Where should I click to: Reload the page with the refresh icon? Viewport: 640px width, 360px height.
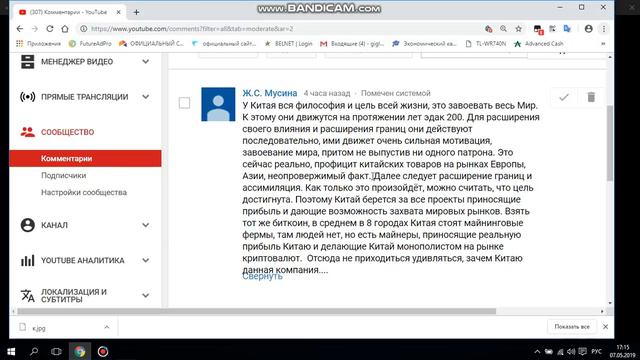(x=50, y=29)
